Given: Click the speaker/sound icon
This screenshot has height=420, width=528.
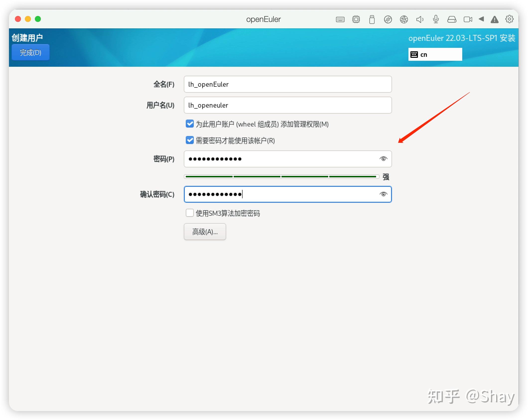Looking at the screenshot, I should click(420, 19).
